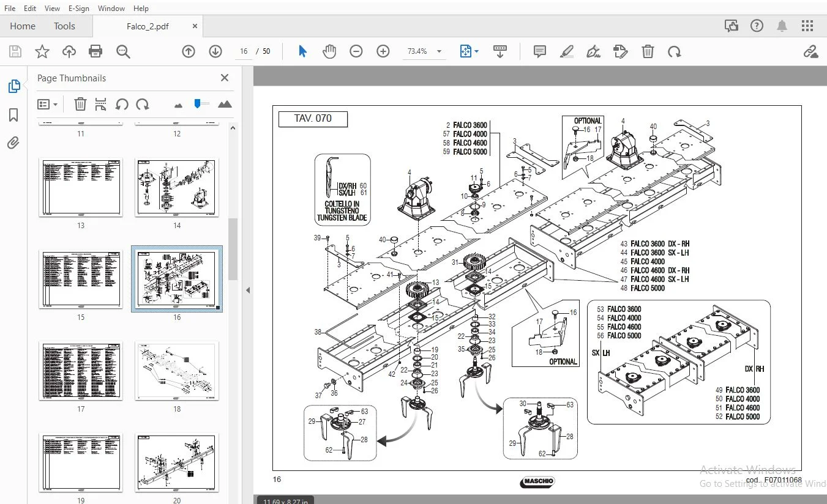Open the Attachments paperclip panel
Viewport: 827px width, 504px height.
[13, 143]
